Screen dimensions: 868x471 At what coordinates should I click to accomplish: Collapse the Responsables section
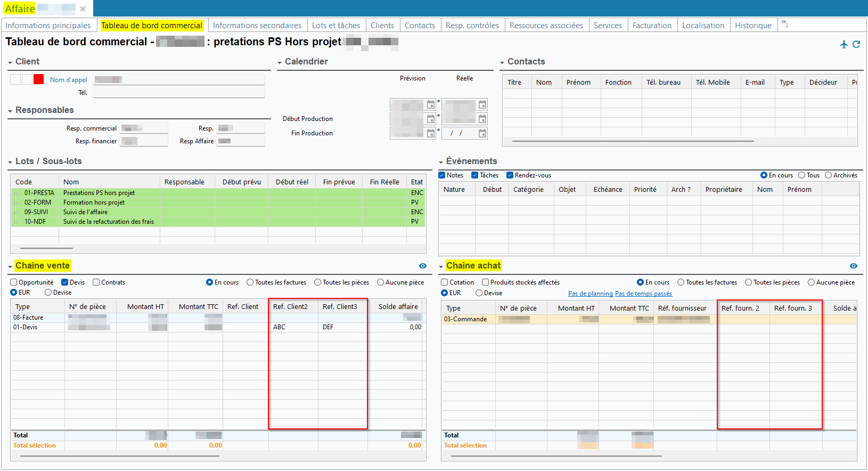click(x=10, y=111)
